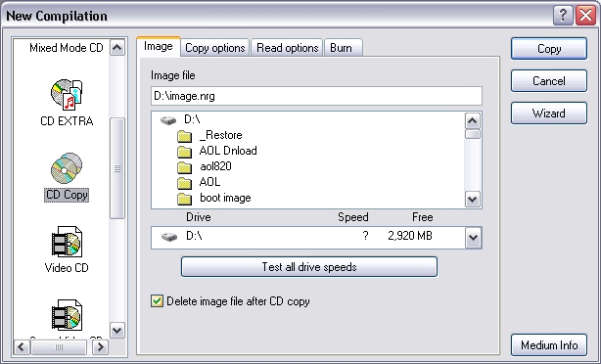Click the vertical scrollbar thumb of compilation list
601x364 pixels.
(x=117, y=168)
